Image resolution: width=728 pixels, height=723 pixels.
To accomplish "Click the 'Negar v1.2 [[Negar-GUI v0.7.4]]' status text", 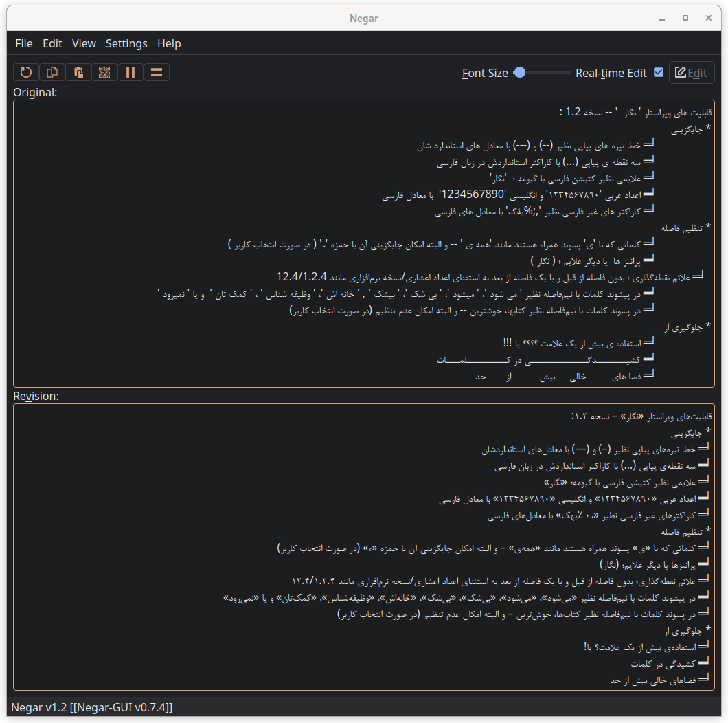I will pyautogui.click(x=92, y=708).
